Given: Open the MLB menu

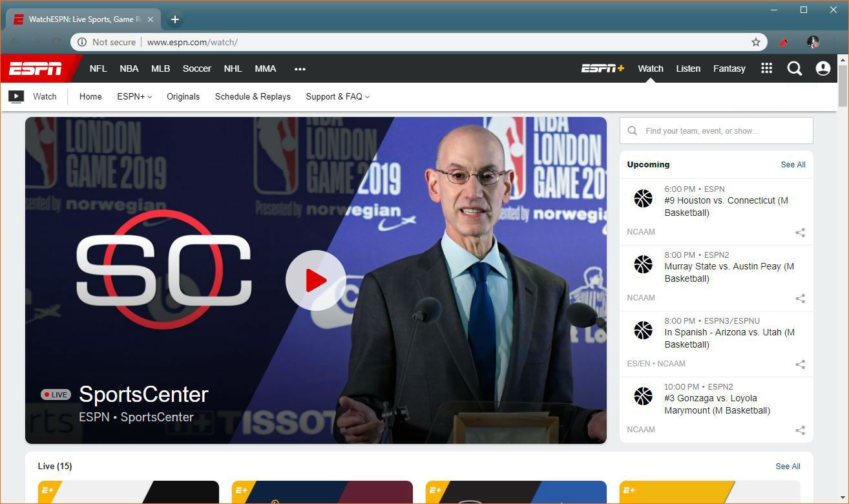Looking at the screenshot, I should pyautogui.click(x=161, y=68).
